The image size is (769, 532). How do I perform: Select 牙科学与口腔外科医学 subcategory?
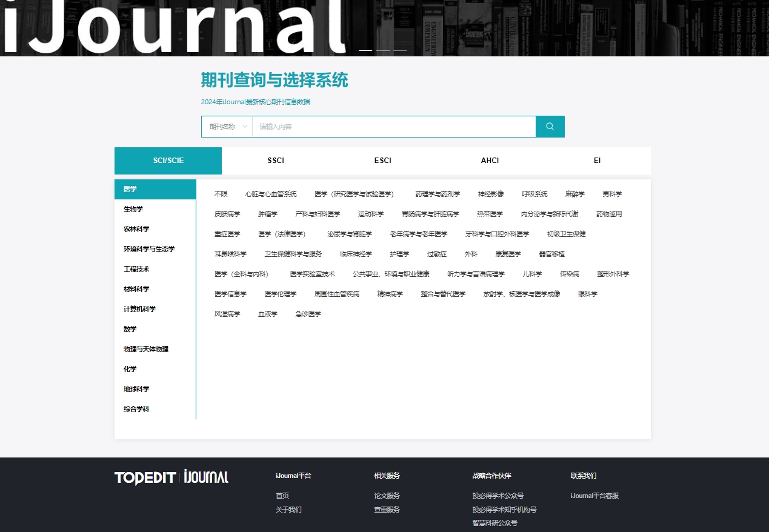[x=497, y=234]
